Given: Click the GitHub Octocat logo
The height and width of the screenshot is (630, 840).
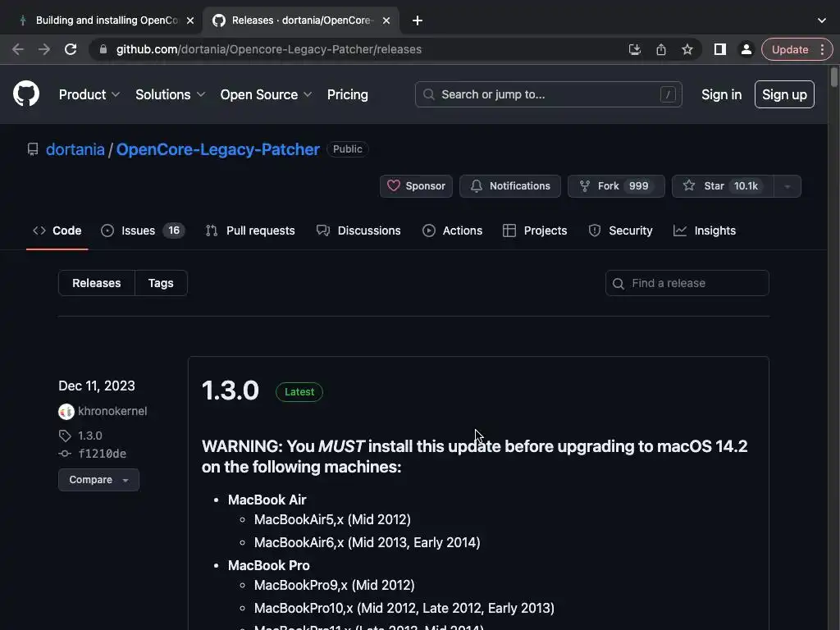Looking at the screenshot, I should click(x=26, y=94).
